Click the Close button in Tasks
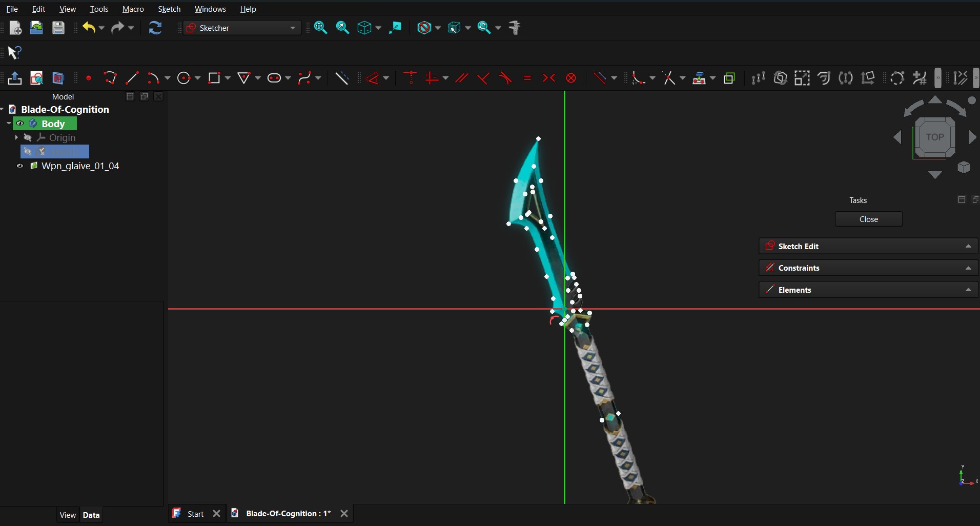Image resolution: width=980 pixels, height=526 pixels. 868,219
